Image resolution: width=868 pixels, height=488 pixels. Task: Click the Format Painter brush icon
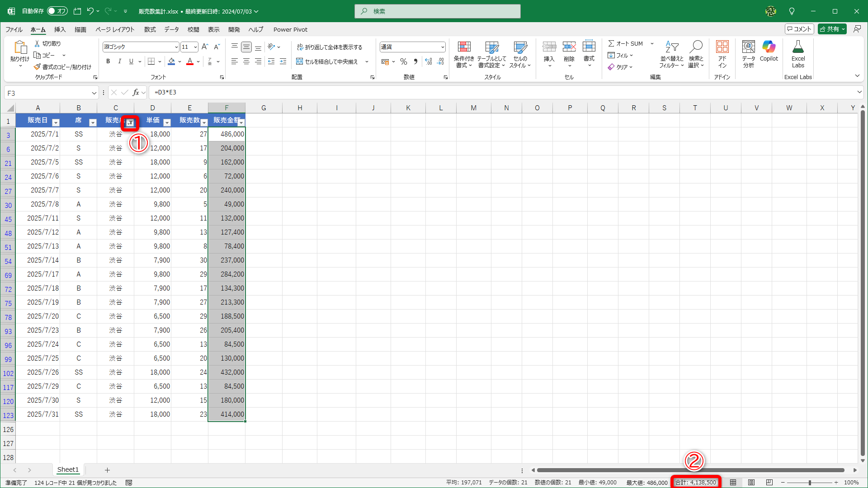(x=37, y=67)
